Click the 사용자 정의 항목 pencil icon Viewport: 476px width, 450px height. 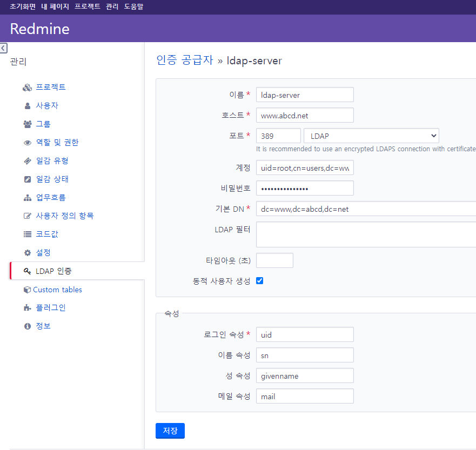28,216
